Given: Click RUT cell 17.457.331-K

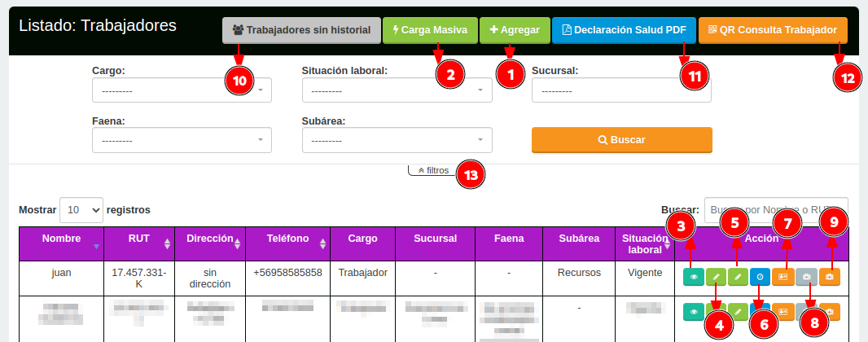Looking at the screenshot, I should (139, 278).
